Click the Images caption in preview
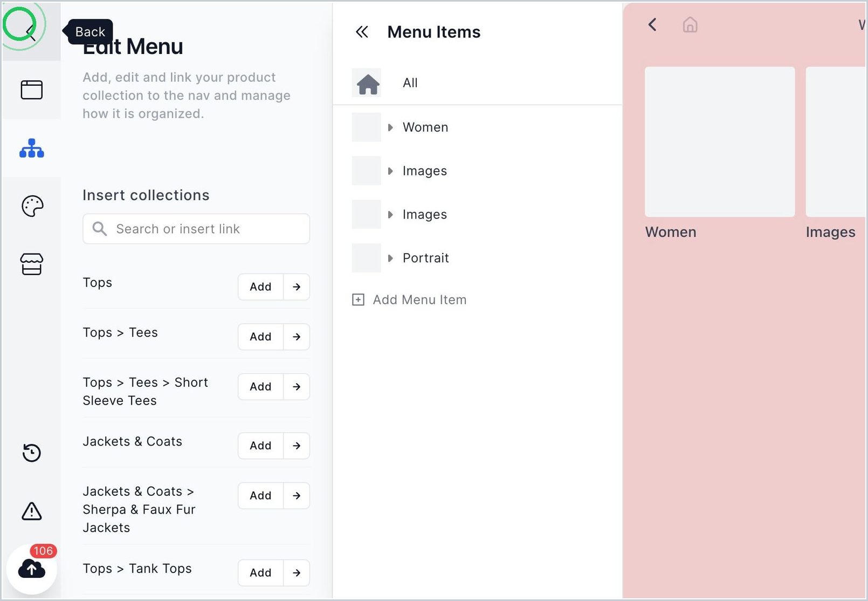 (830, 233)
